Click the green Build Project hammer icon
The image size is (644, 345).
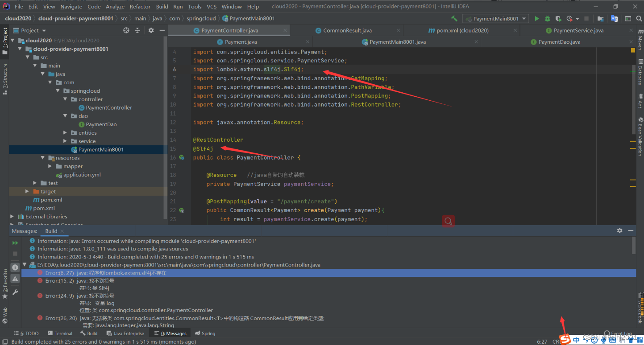click(454, 19)
